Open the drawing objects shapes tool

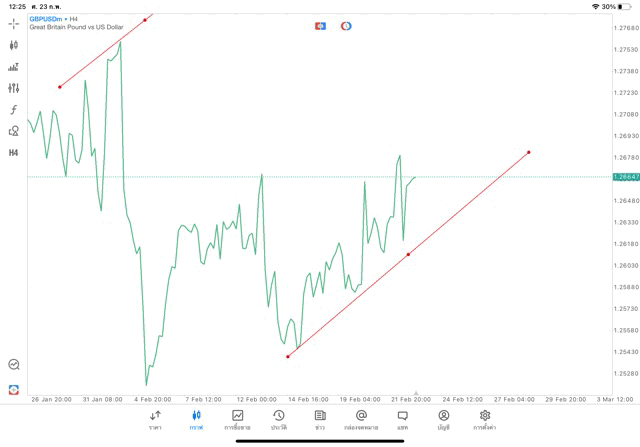click(x=14, y=131)
